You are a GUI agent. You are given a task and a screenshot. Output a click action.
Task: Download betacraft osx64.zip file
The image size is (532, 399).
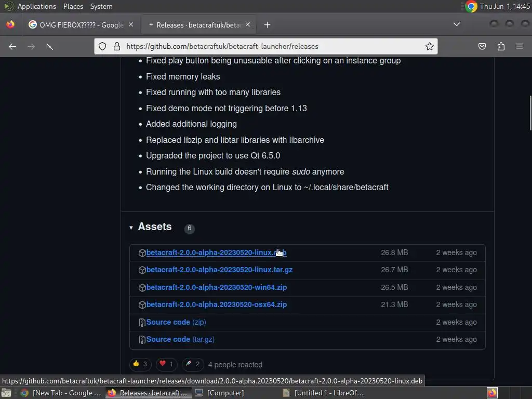click(x=217, y=304)
